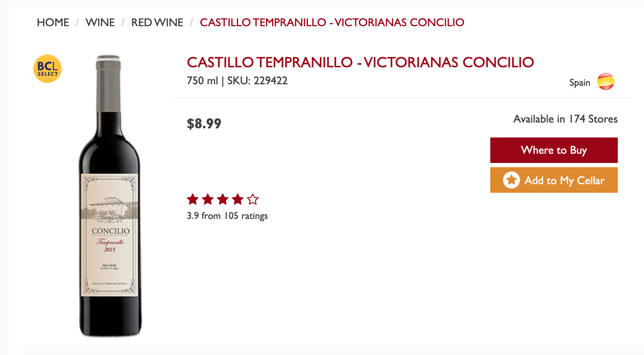The image size is (644, 355).
Task: Select the third rating star
Action: [222, 199]
